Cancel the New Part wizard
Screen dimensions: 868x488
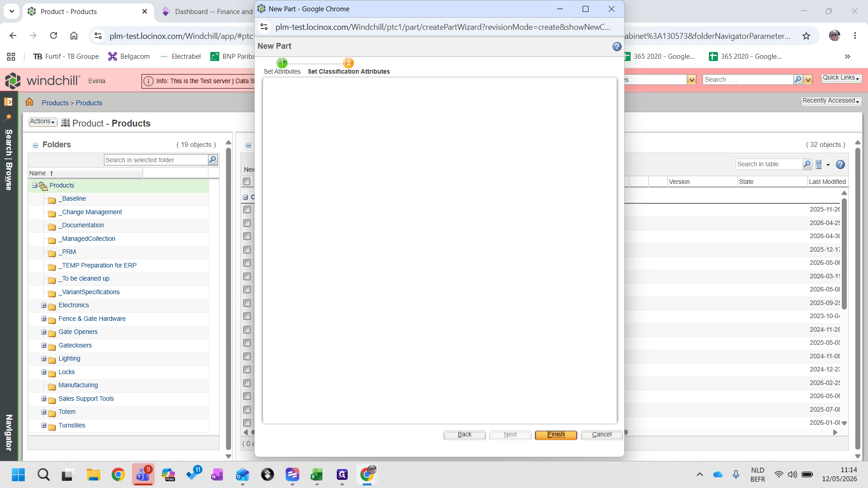coord(601,435)
